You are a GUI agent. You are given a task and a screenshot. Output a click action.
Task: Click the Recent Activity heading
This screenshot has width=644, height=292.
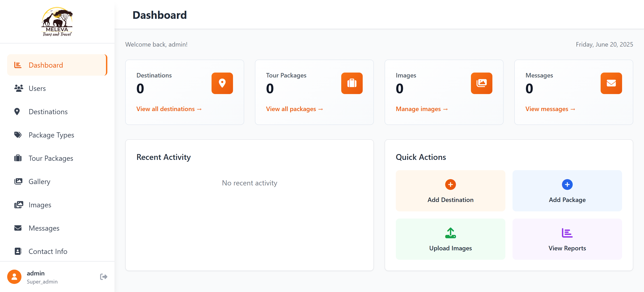[x=163, y=157]
